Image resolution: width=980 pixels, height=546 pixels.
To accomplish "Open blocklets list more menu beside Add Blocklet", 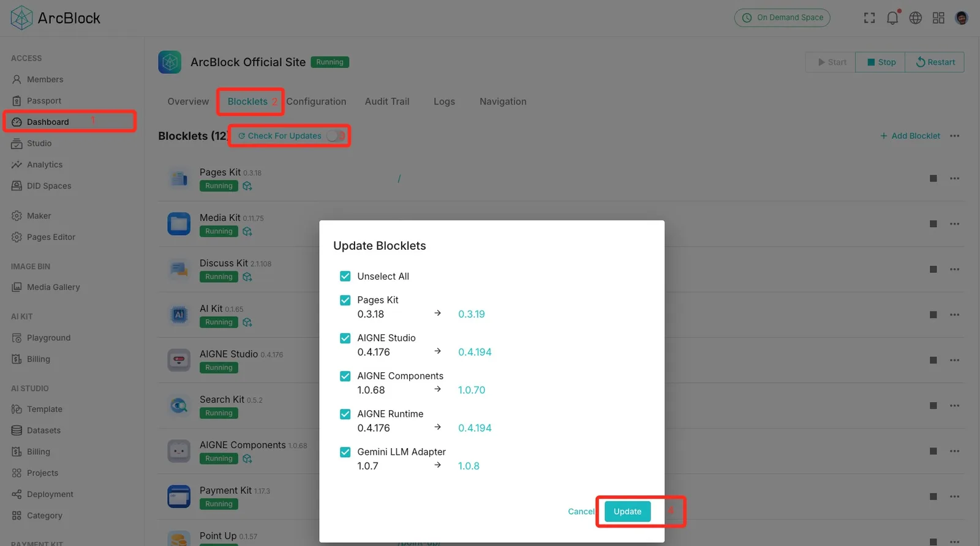I will (954, 136).
